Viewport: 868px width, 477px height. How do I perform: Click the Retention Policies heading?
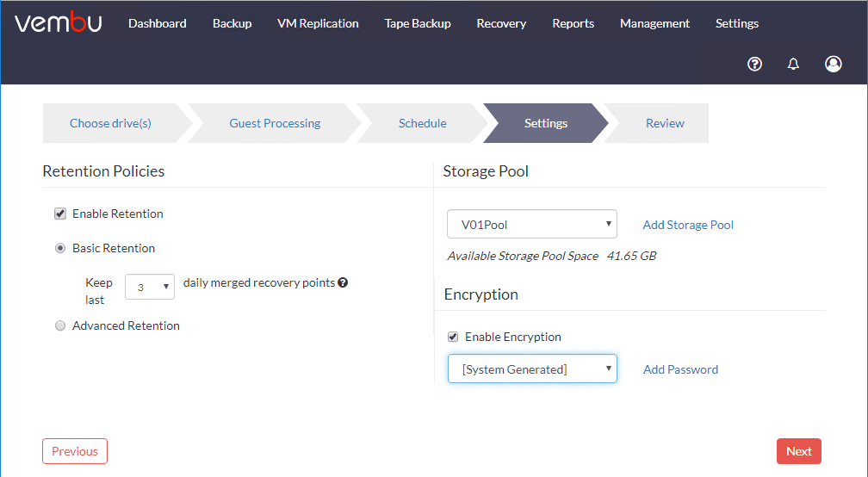tap(103, 171)
